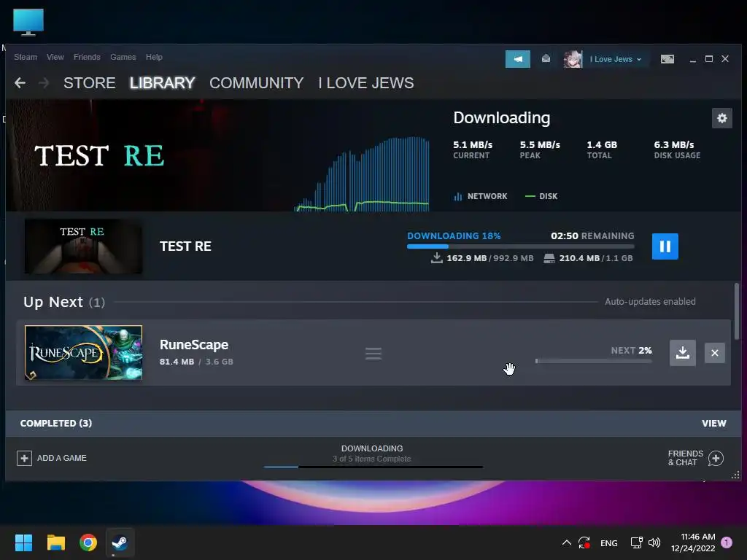747x560 pixels.
Task: Click the TEST RE download progress bar
Action: click(521, 246)
